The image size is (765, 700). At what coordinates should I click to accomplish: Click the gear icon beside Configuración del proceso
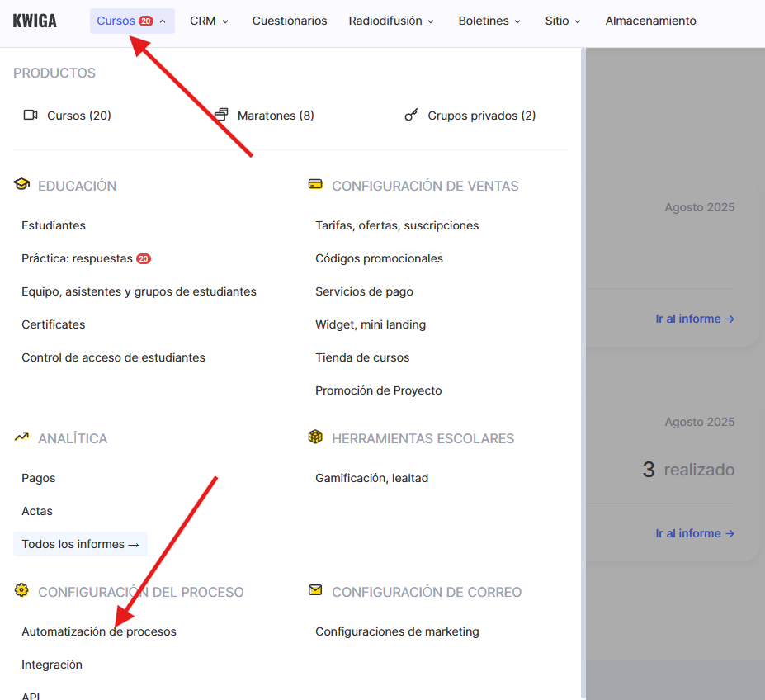[21, 590]
